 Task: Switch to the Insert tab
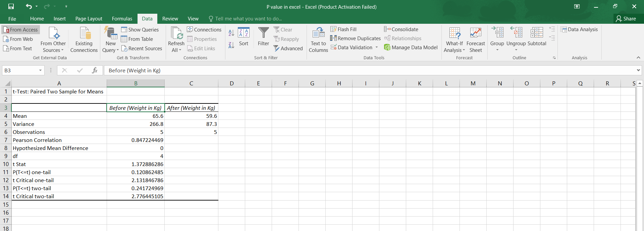(x=60, y=19)
